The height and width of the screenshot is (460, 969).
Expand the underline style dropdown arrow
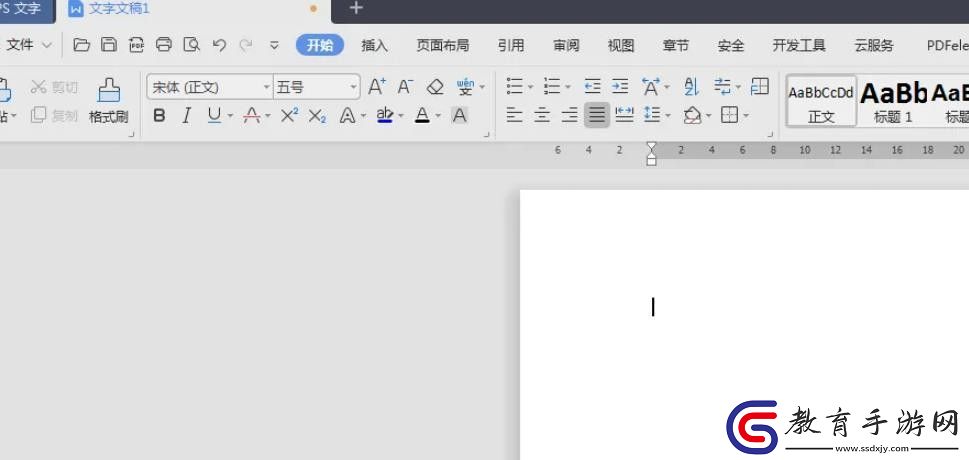click(x=231, y=116)
